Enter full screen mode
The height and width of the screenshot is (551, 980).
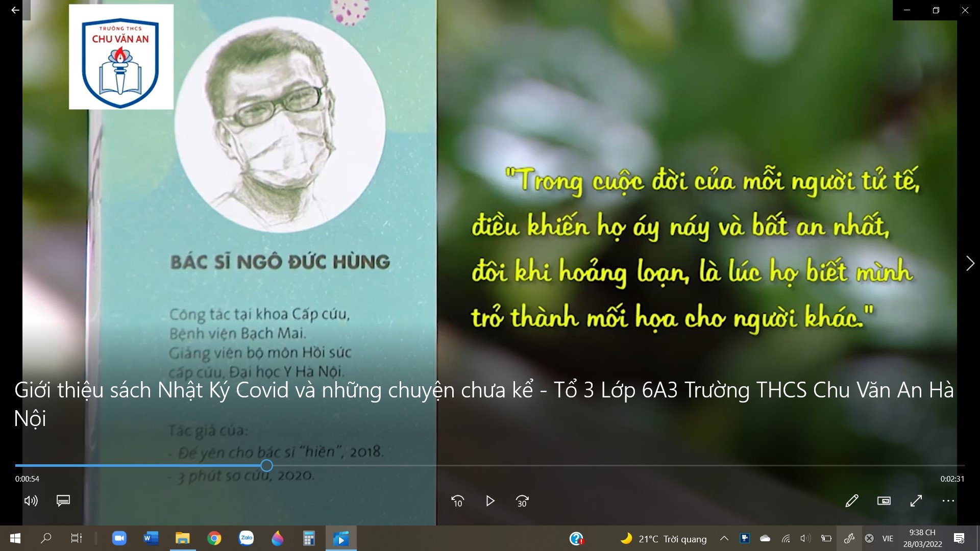pos(916,501)
